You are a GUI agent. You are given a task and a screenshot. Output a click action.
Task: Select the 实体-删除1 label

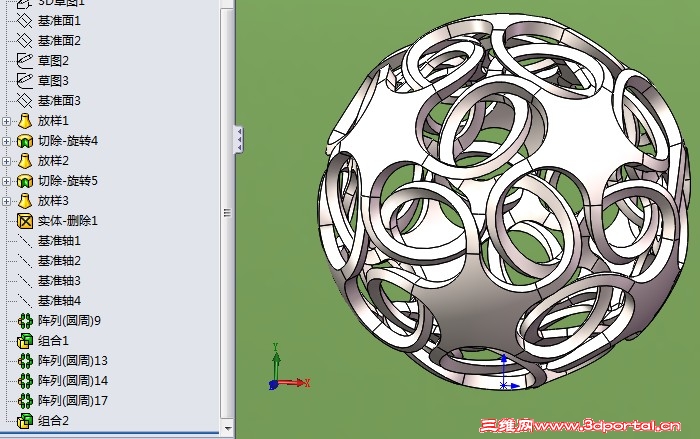point(68,221)
